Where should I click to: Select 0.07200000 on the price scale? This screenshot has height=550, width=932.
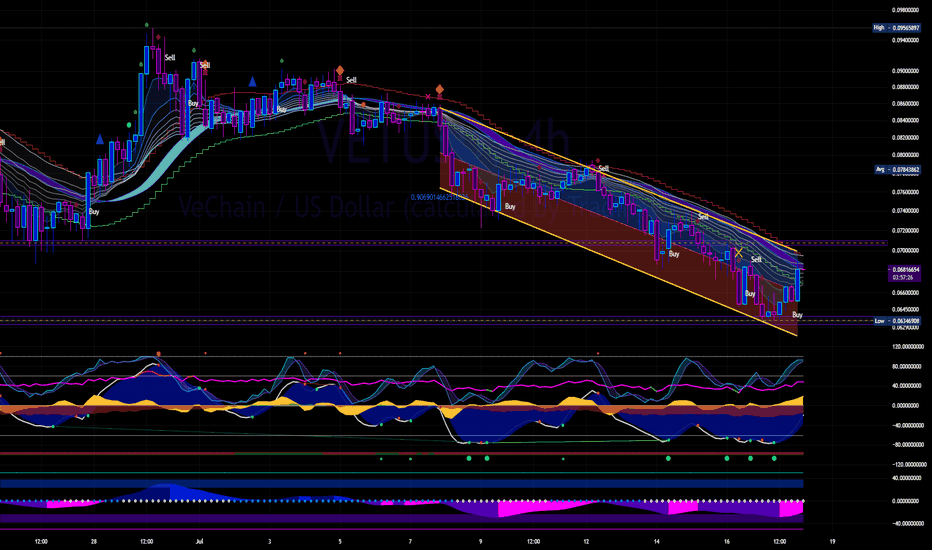click(906, 230)
